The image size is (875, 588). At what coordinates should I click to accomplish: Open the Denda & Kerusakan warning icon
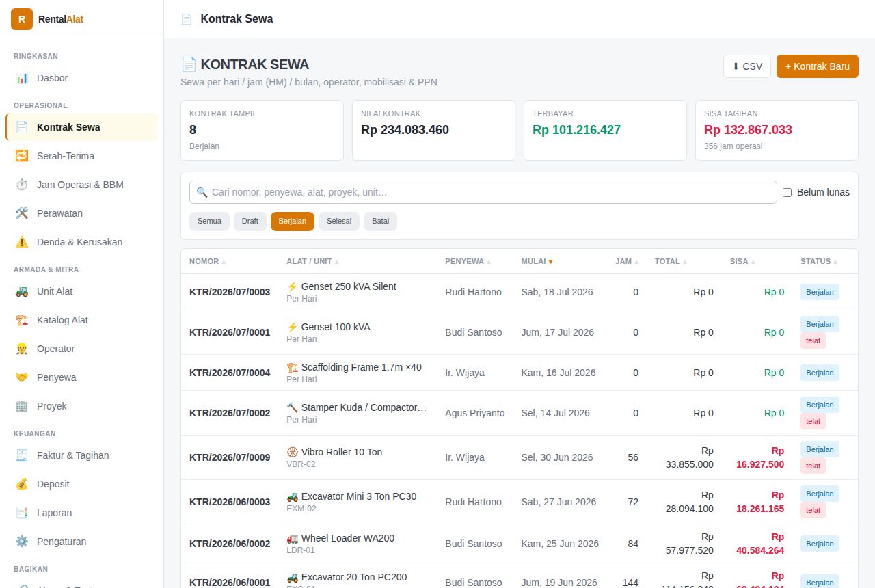coord(22,242)
